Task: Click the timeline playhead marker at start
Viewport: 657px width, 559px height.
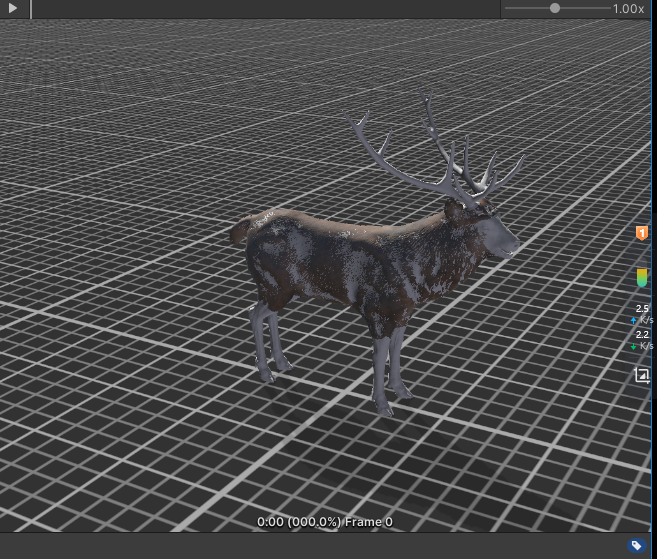Action: tap(31, 9)
